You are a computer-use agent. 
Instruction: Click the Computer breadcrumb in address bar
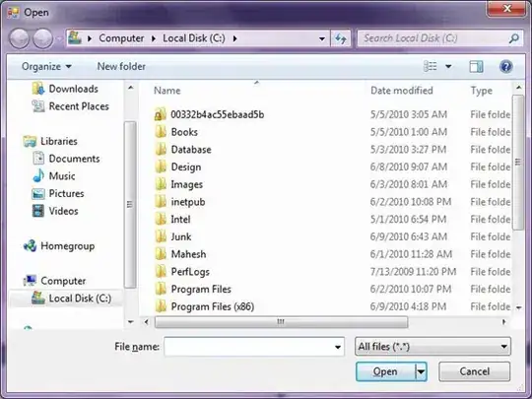click(x=121, y=38)
